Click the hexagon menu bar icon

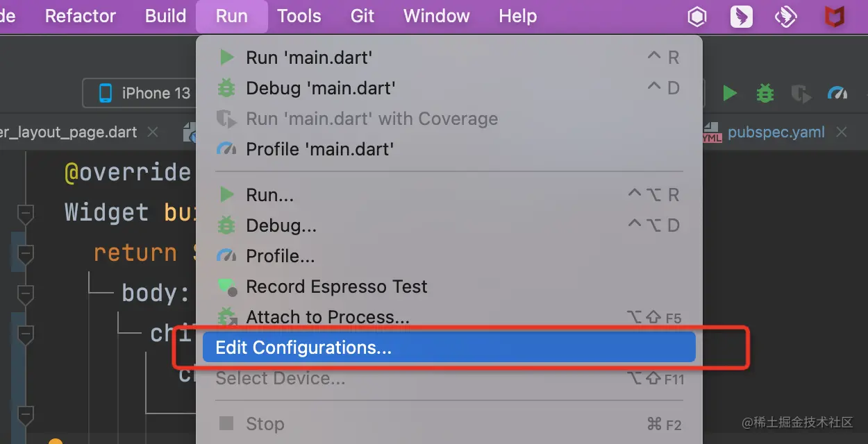click(x=697, y=17)
